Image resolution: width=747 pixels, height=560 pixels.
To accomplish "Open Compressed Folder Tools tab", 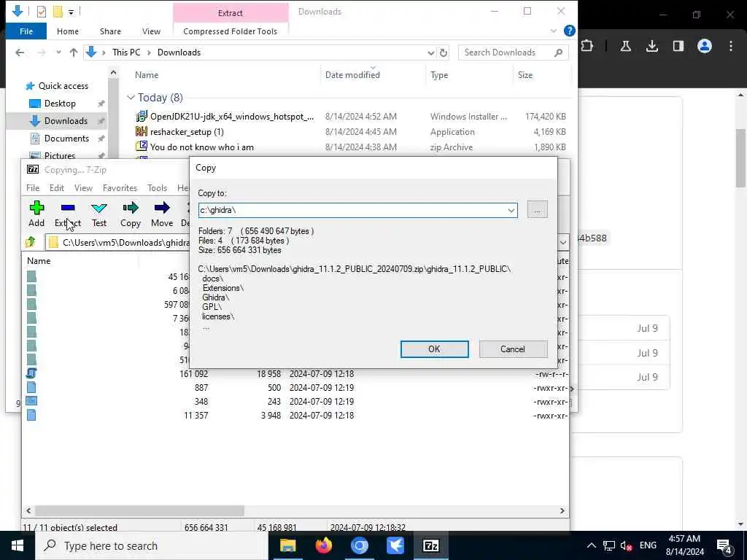I will (x=230, y=31).
